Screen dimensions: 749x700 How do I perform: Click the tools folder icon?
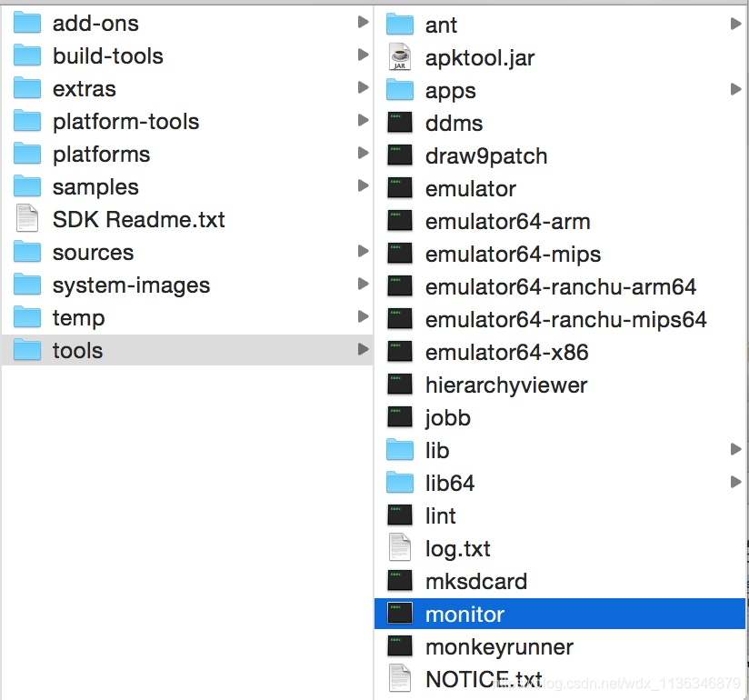click(x=27, y=350)
